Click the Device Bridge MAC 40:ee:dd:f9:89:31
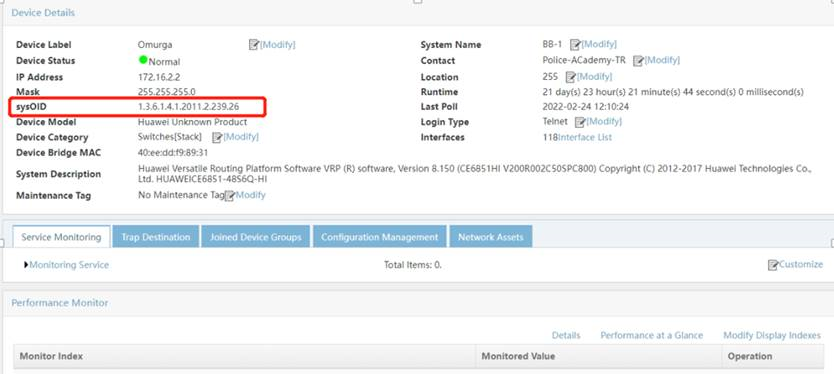This screenshot has width=834, height=374. (173, 152)
